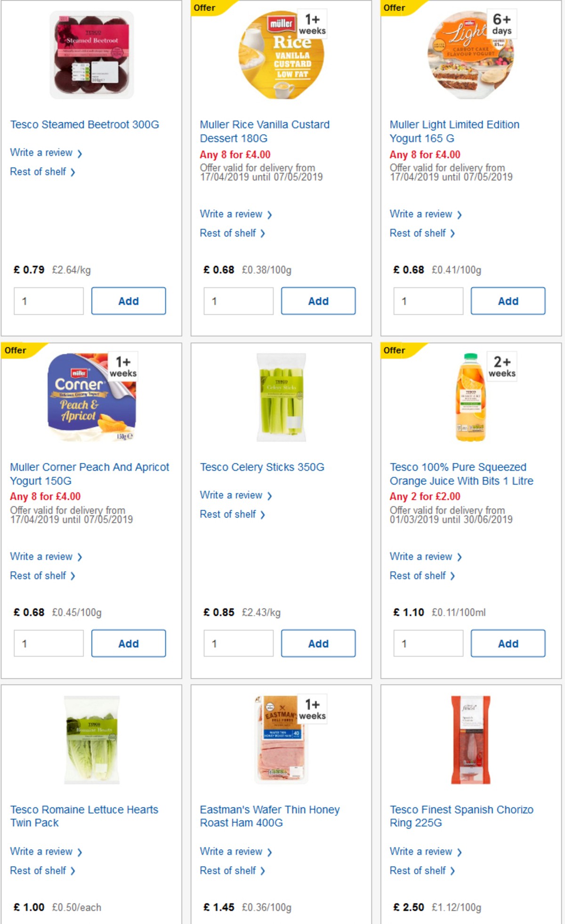Add Muller Rice Vanilla Custard to basket
Screen dimensions: 565x924
[318, 301]
